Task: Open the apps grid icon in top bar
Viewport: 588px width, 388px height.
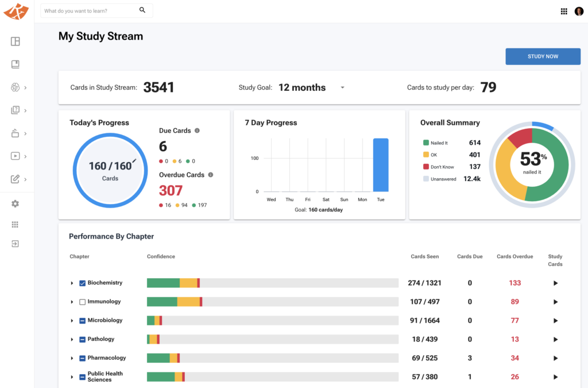Action: coord(564,11)
